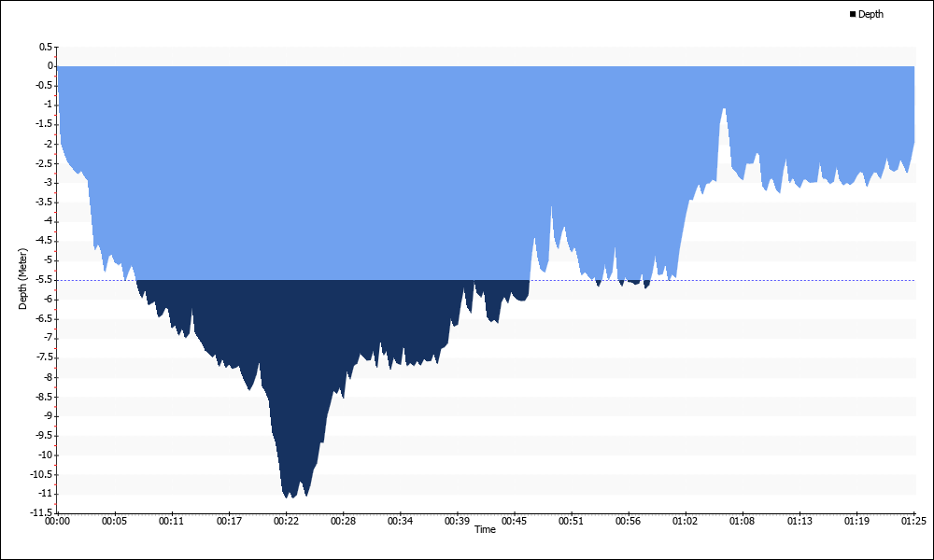This screenshot has height=560, width=934.
Task: Click the 01:25 time axis label
Action: pos(914,522)
